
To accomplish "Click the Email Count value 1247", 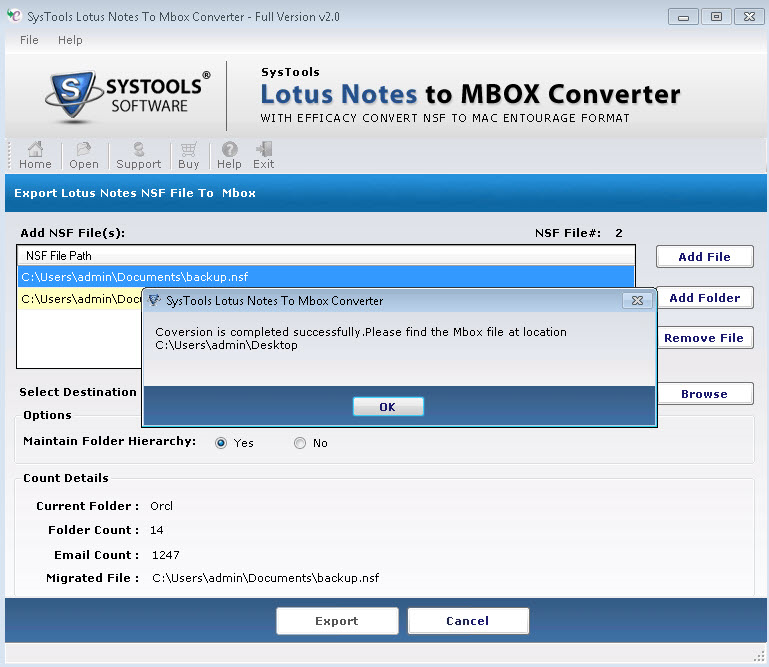I will tap(166, 555).
